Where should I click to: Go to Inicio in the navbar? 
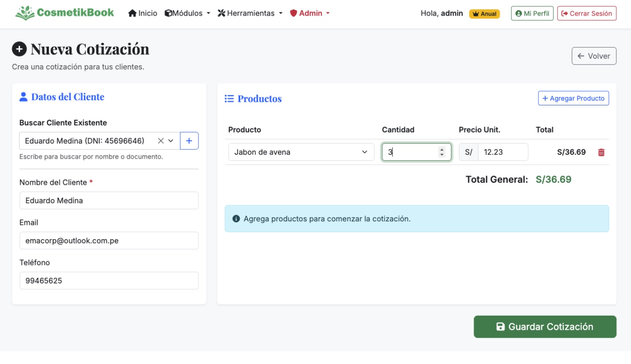143,13
